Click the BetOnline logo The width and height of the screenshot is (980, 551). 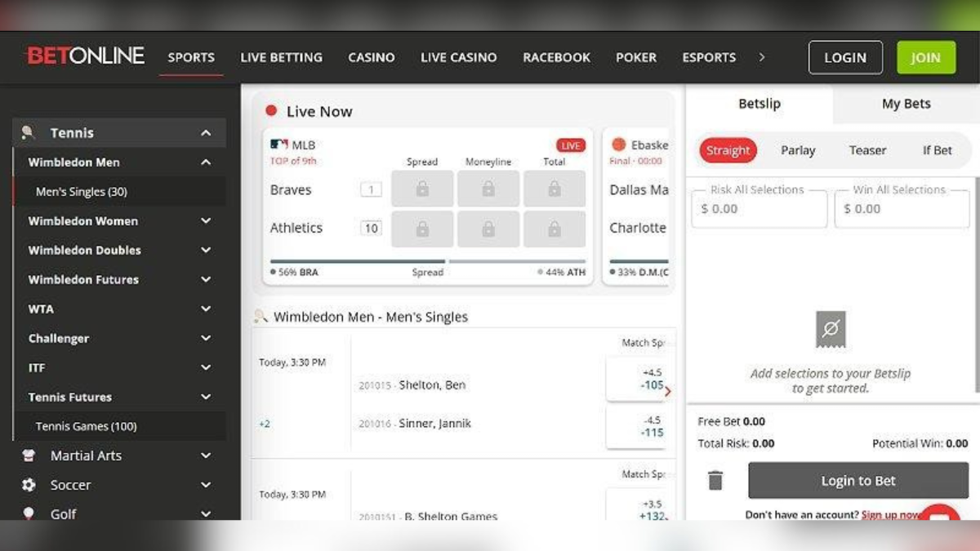[86, 56]
